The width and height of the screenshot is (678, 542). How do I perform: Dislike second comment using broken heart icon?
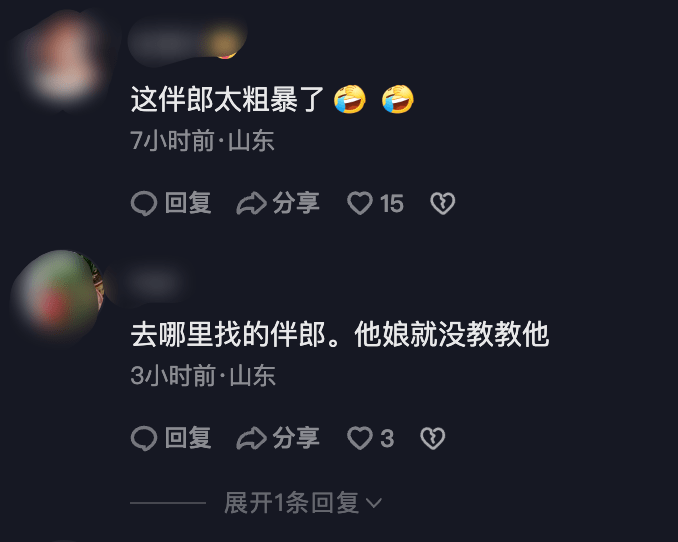point(433,438)
